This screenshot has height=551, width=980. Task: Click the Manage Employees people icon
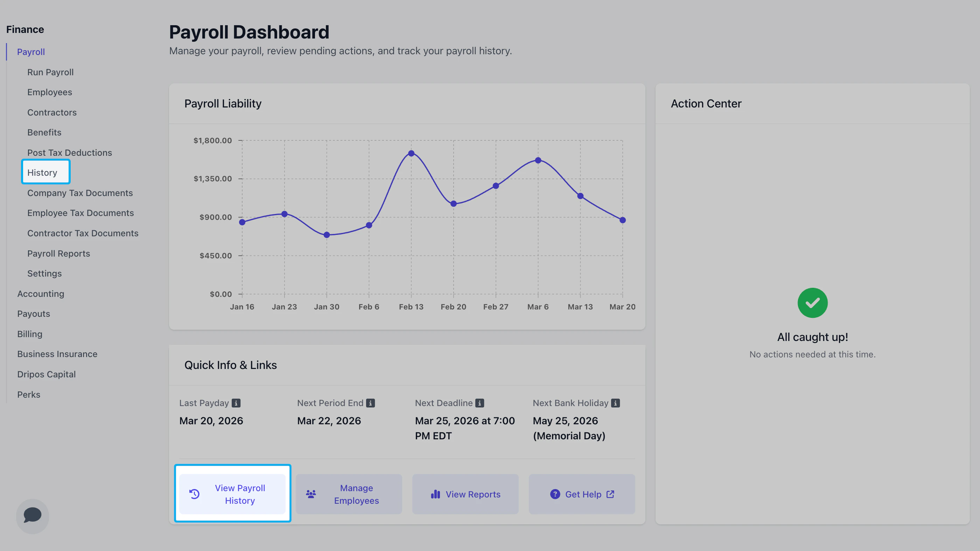[311, 494]
